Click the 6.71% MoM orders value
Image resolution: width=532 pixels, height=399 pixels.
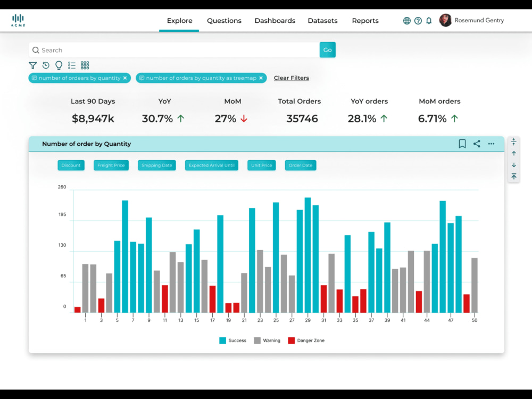[432, 119]
